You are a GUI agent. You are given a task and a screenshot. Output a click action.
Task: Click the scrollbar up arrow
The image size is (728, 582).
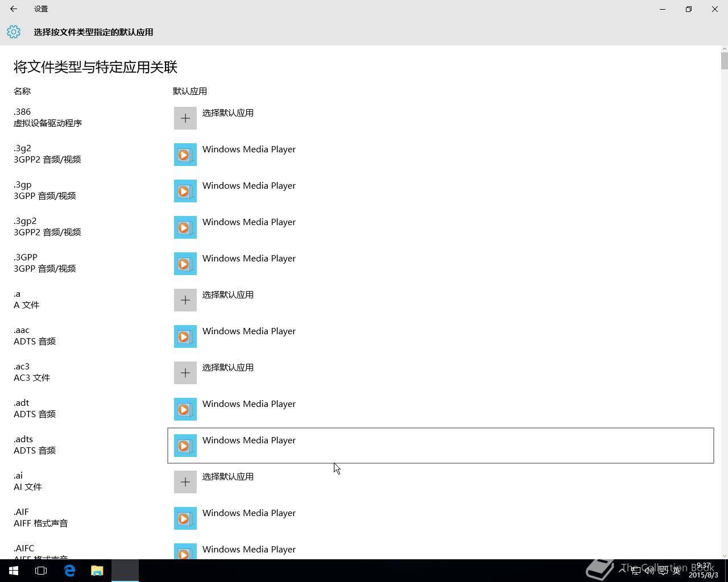pos(724,49)
